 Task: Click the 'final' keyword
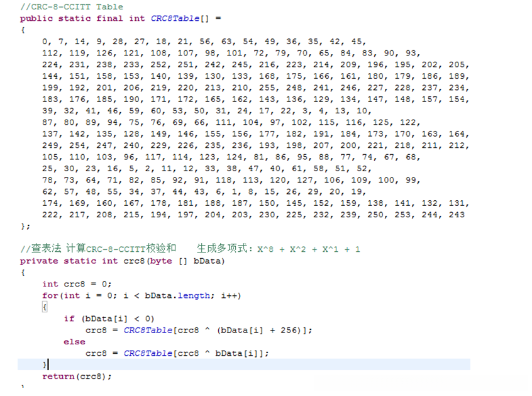click(x=109, y=18)
